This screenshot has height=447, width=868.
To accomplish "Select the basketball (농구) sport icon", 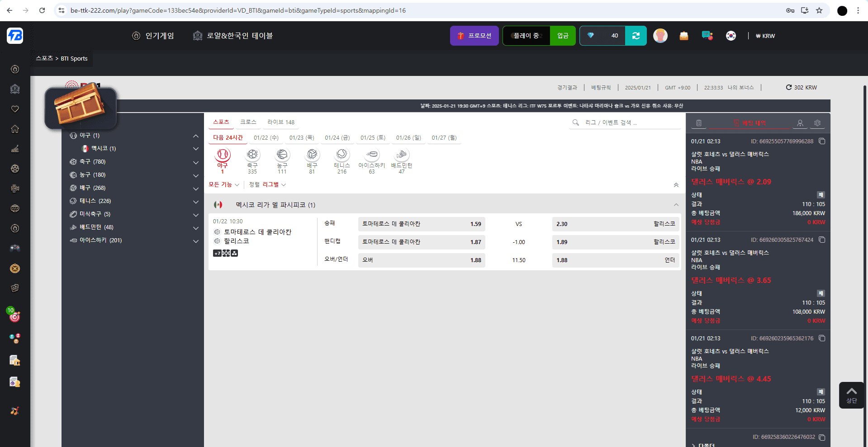I will click(282, 155).
